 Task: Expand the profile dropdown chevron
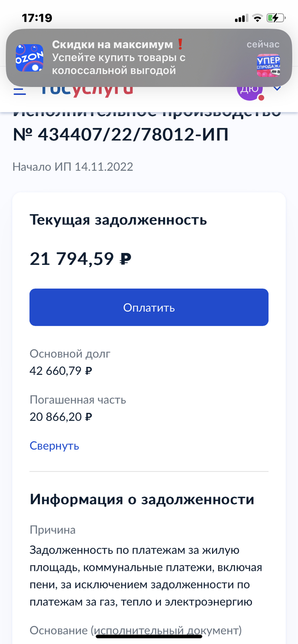pos(277,88)
